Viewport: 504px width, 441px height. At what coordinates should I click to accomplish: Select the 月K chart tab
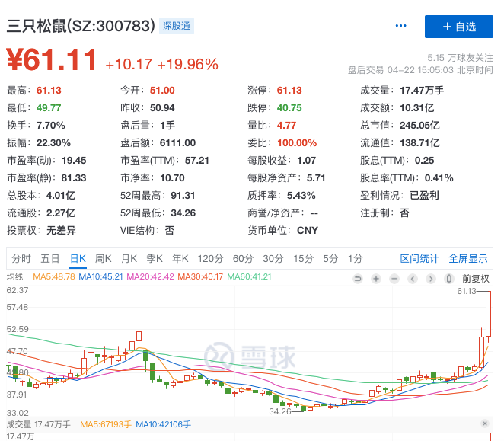tap(129, 259)
